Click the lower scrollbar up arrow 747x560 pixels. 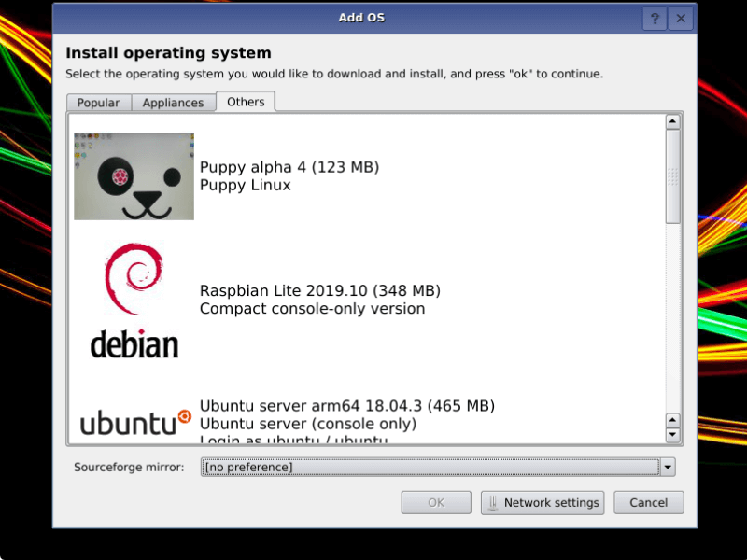click(x=672, y=420)
